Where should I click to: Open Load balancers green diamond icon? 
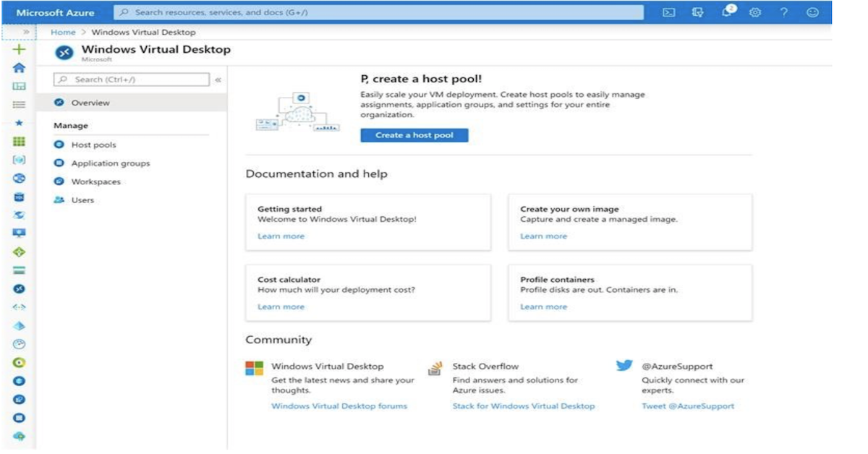click(20, 252)
